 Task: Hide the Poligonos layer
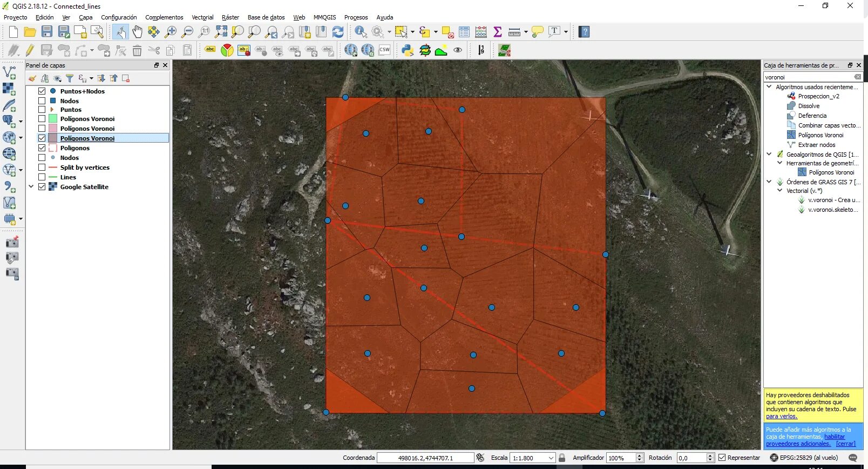42,148
